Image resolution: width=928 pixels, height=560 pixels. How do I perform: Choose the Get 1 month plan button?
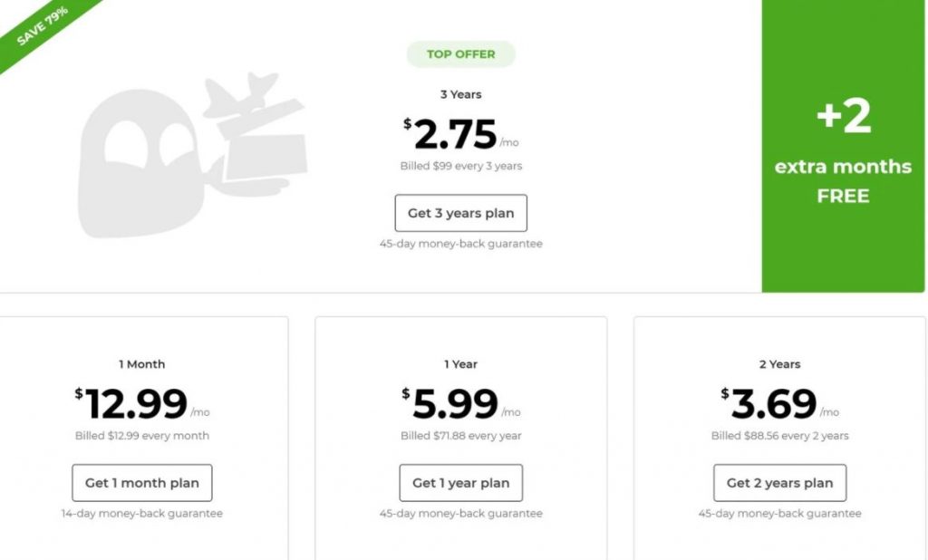(x=142, y=483)
